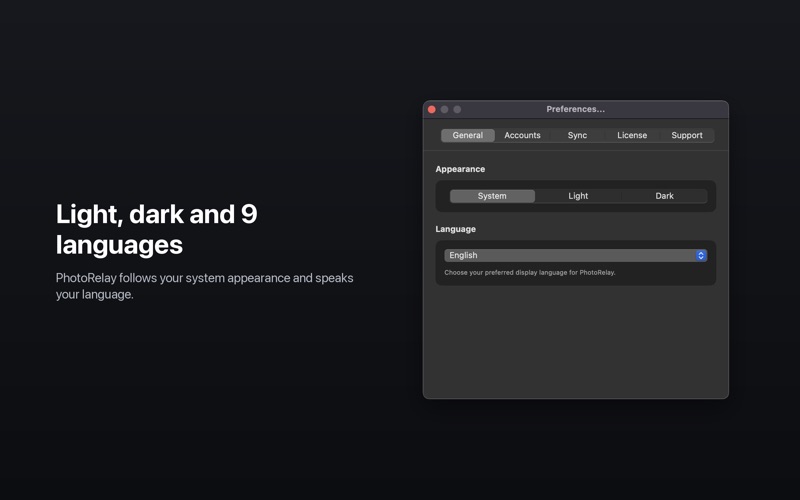Go to the Sync tab

click(x=577, y=135)
